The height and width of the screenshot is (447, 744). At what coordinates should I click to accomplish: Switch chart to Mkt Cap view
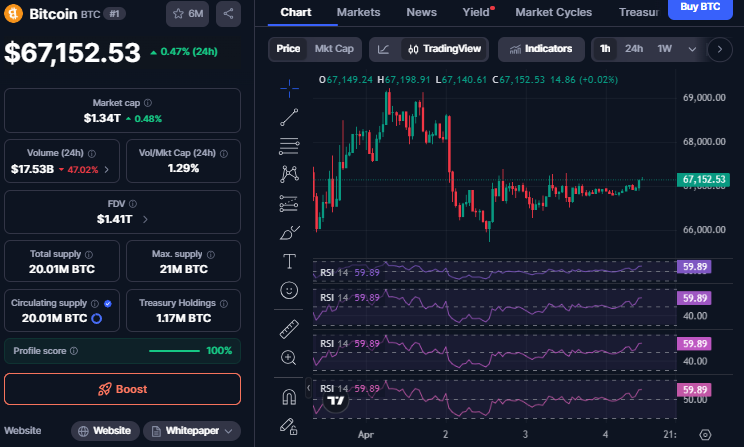click(x=334, y=49)
